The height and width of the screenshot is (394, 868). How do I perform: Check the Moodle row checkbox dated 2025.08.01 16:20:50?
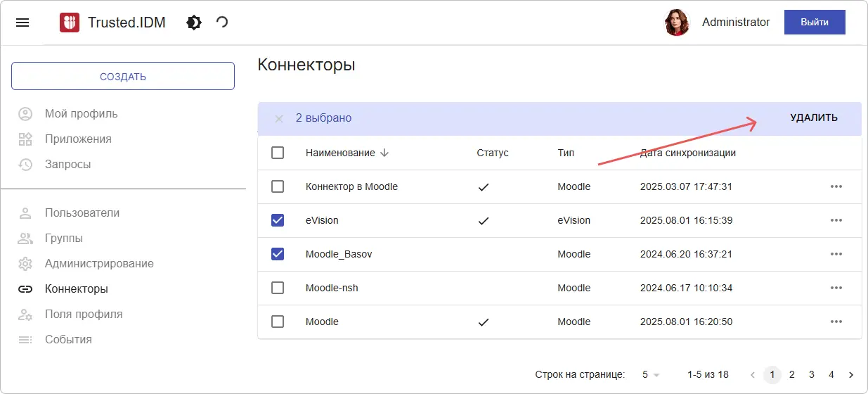click(278, 322)
